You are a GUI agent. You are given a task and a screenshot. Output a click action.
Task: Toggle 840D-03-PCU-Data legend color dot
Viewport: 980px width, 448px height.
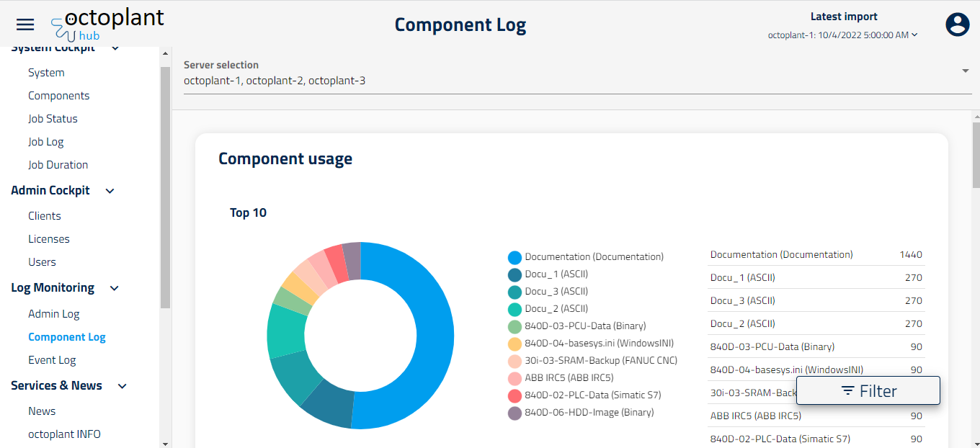point(514,326)
